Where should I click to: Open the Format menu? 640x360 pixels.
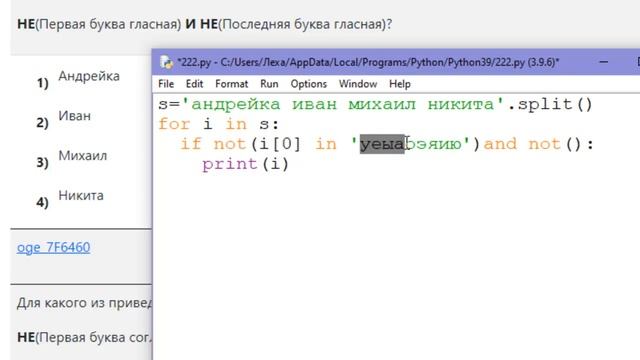[231, 84]
